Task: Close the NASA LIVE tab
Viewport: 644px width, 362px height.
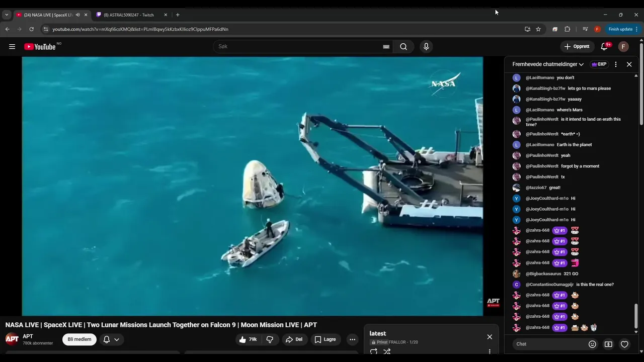Action: point(86,15)
